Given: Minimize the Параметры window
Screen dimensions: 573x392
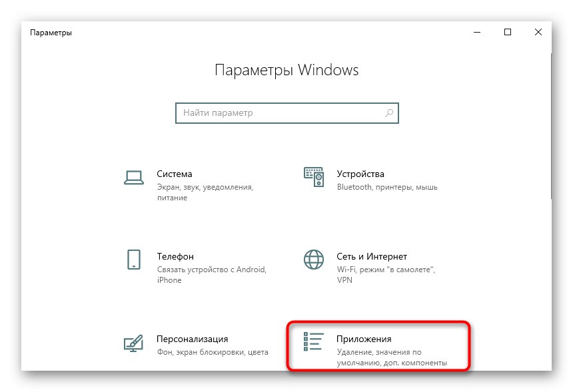Looking at the screenshot, I should click(x=477, y=32).
